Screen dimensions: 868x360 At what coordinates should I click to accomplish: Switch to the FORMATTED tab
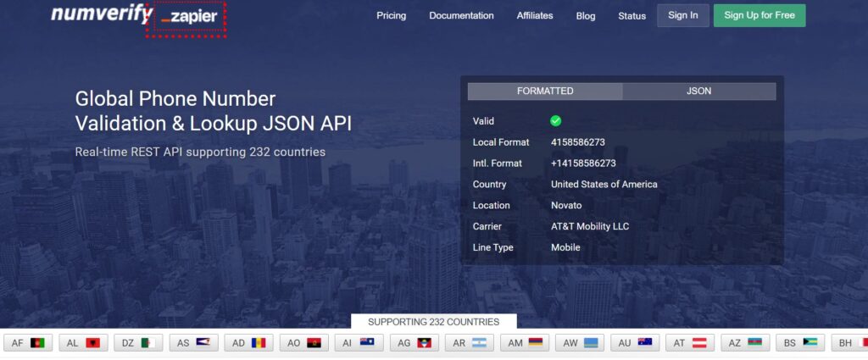pos(545,91)
